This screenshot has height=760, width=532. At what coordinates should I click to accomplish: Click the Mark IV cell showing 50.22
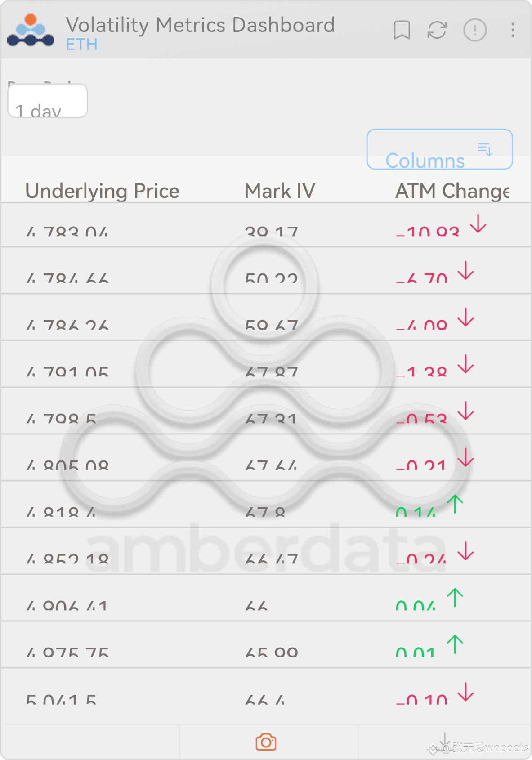pyautogui.click(x=271, y=278)
